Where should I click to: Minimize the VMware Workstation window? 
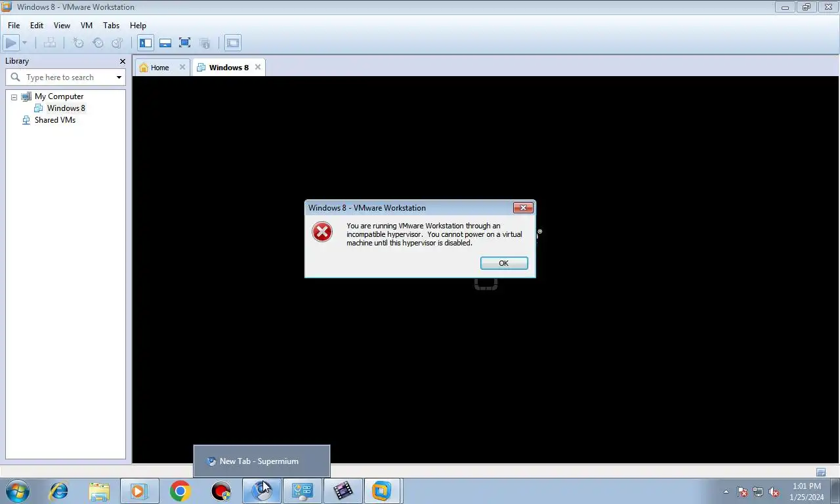click(785, 7)
